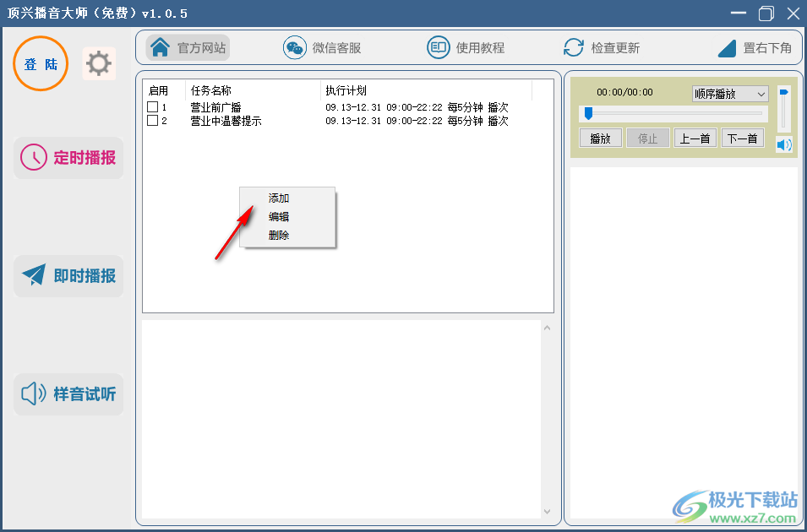This screenshot has width=807, height=532.
Task: Open the 使用教程 tutorial
Action: pos(463,47)
